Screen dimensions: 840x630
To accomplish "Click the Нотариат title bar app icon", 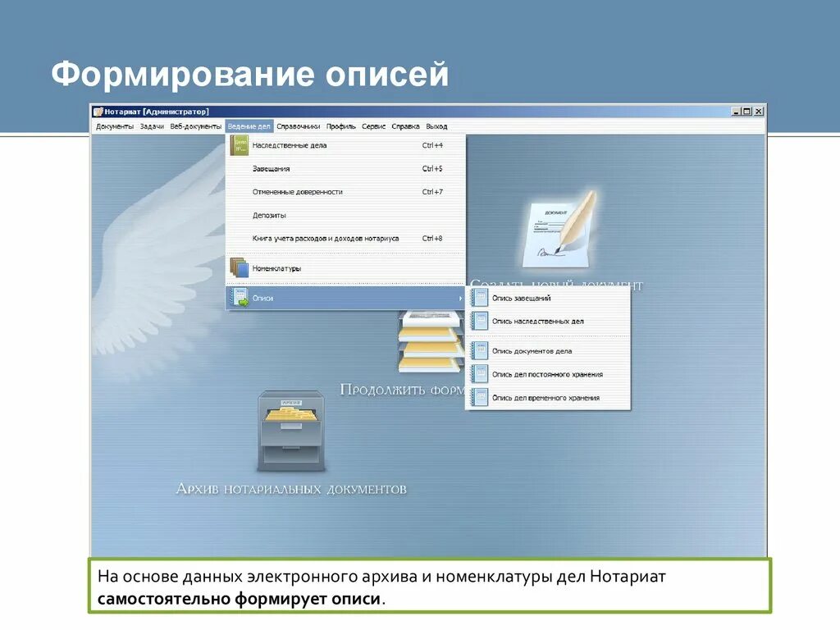I will coord(98,112).
